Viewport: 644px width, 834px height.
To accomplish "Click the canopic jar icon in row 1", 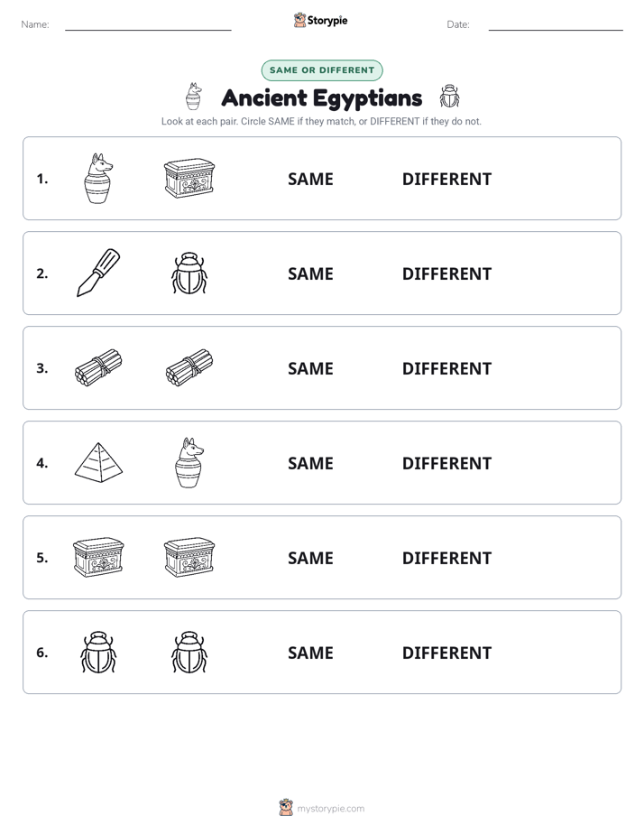I will (98, 178).
